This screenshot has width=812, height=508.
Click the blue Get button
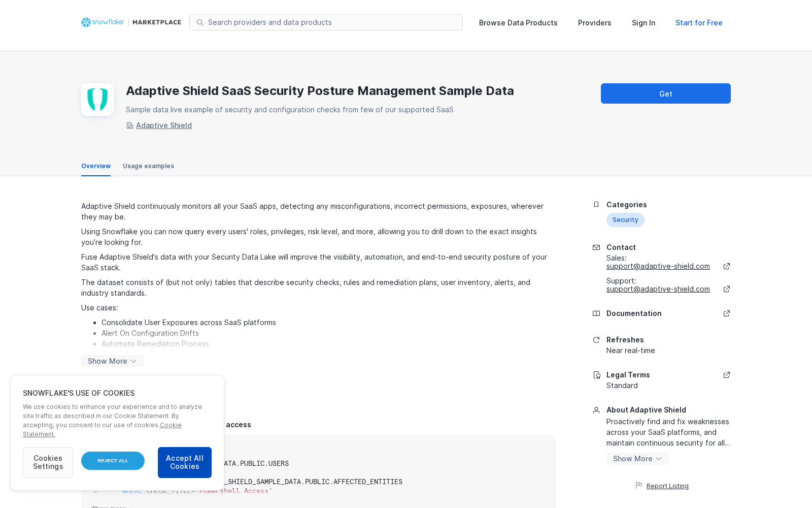pos(666,93)
